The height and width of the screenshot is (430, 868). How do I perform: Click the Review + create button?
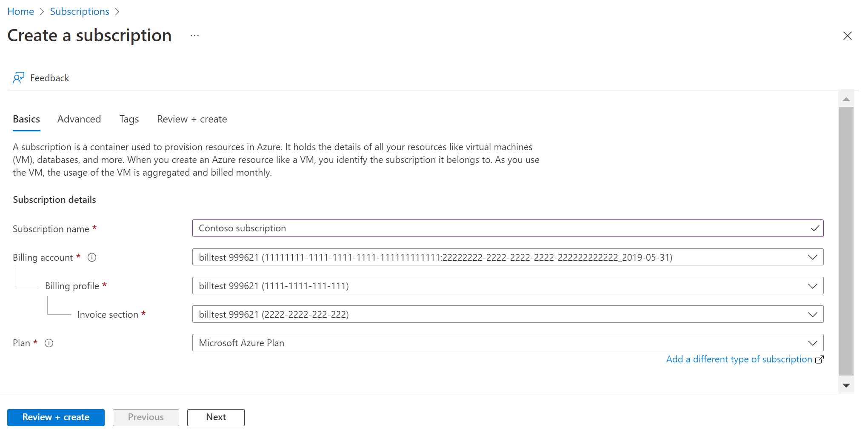[55, 417]
